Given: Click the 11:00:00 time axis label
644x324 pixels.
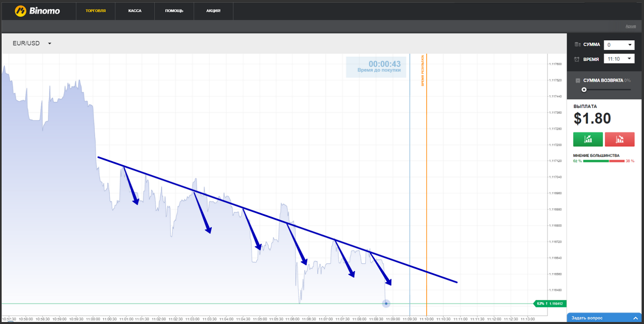Looking at the screenshot, I should (93, 319).
